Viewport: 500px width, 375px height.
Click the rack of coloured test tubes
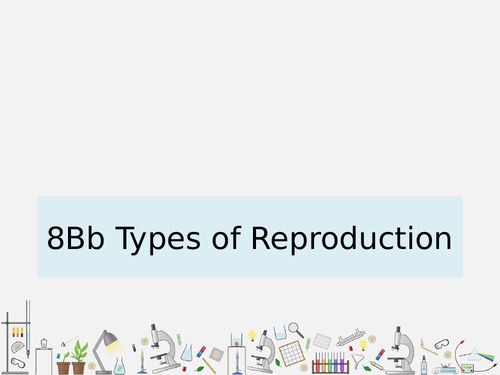(330, 363)
